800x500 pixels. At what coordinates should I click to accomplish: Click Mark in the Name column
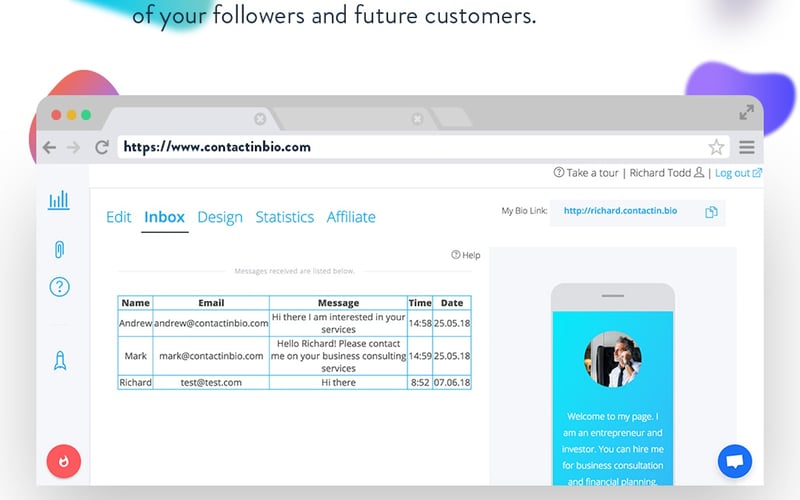(135, 356)
